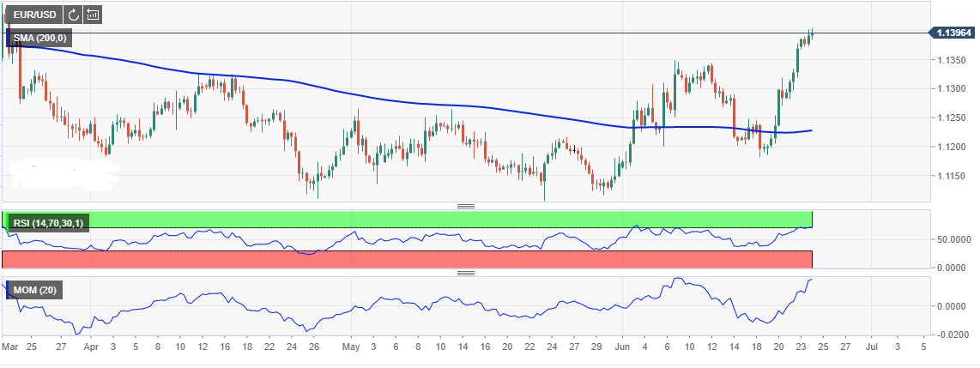The image size is (980, 368).
Task: Click the EUR/USD symbol label
Action: tap(33, 15)
